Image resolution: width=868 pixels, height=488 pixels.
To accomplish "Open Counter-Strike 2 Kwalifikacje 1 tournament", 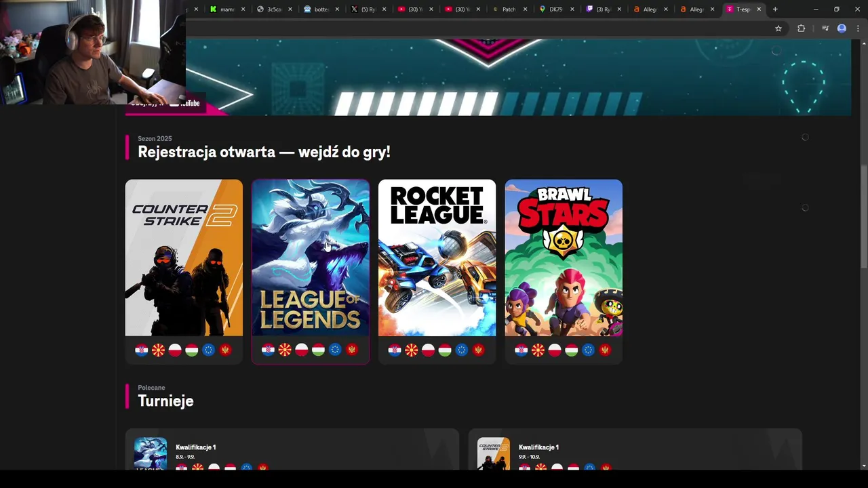I will pos(635,449).
